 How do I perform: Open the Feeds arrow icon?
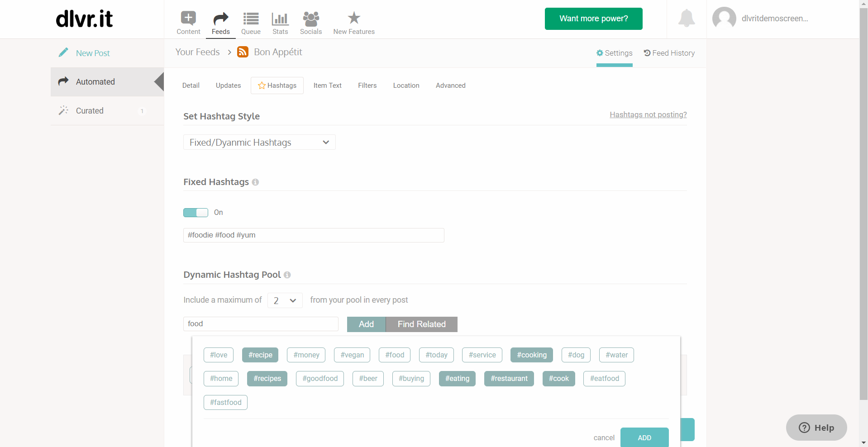coord(220,19)
